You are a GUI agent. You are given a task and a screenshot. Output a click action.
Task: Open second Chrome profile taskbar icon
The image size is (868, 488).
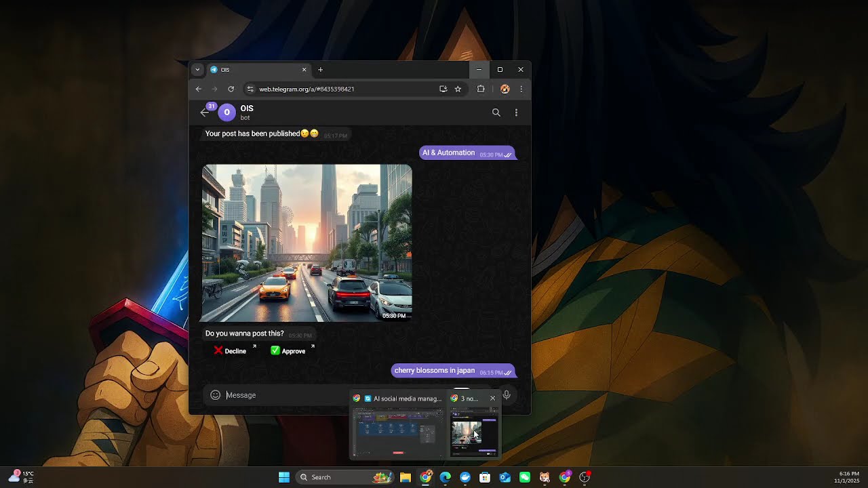pyautogui.click(x=564, y=477)
